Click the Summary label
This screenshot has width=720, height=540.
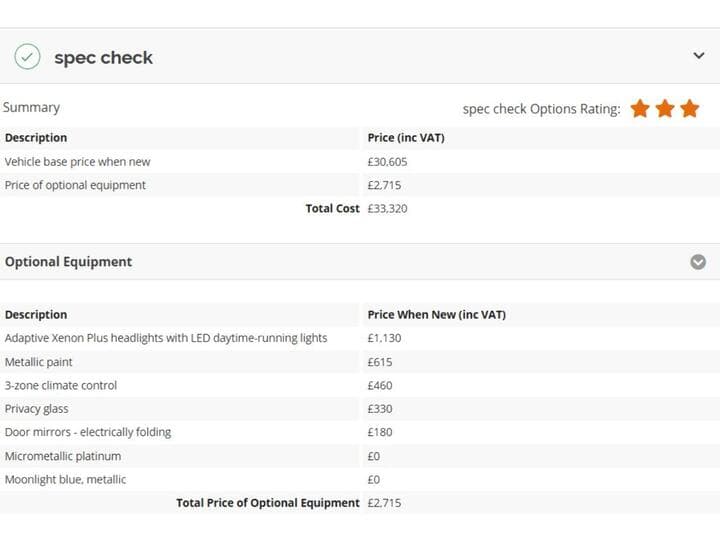pyautogui.click(x=31, y=107)
